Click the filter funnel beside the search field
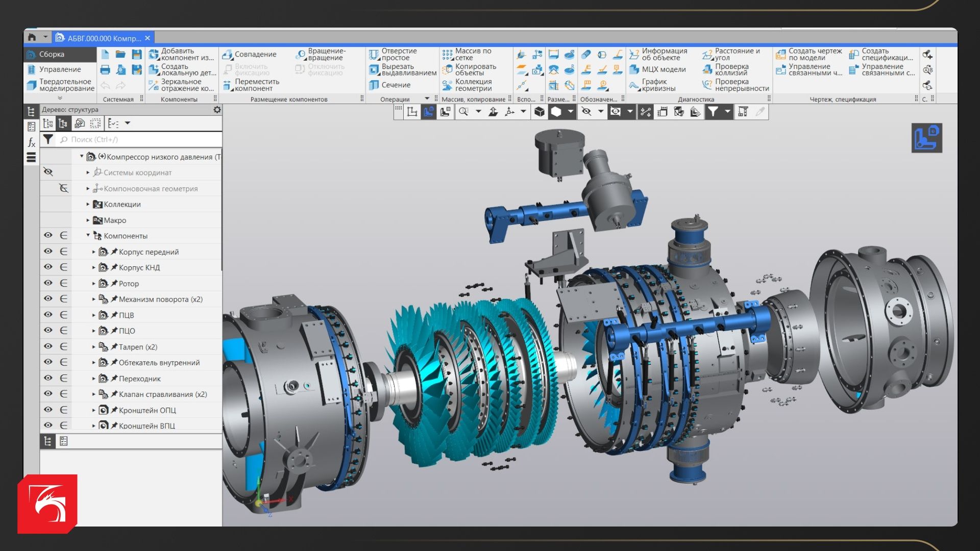The image size is (980, 551). tap(48, 139)
